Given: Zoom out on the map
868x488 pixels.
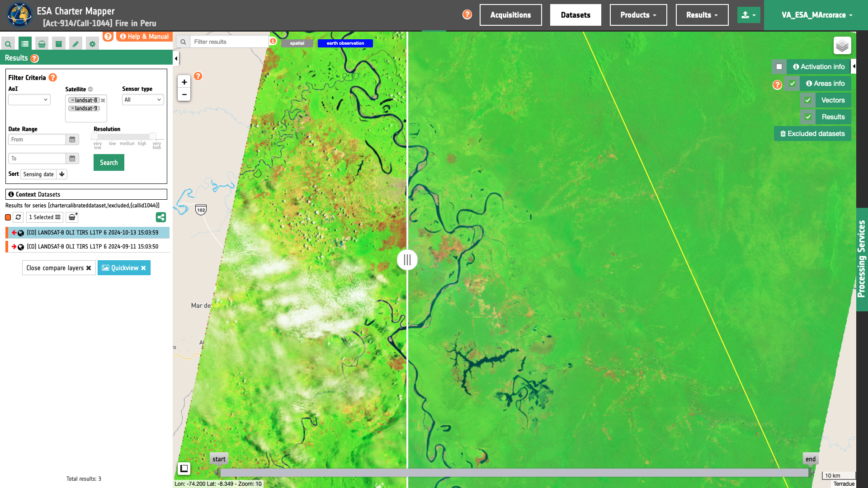Looking at the screenshot, I should (184, 94).
